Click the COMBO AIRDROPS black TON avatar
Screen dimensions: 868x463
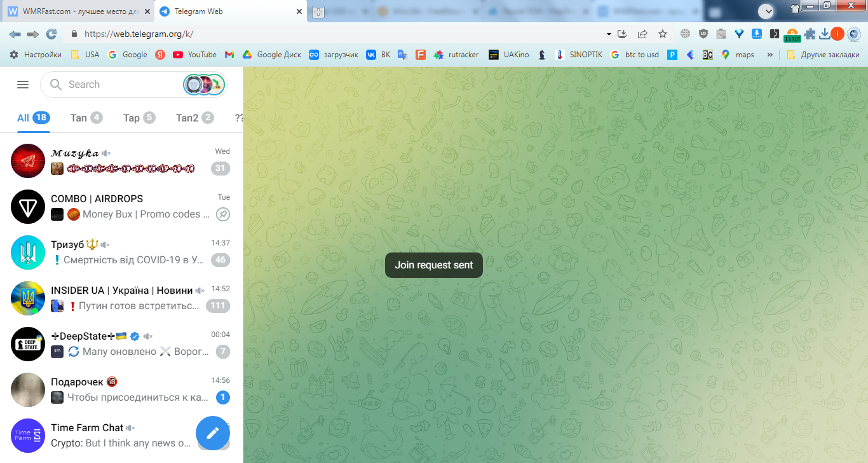click(28, 207)
